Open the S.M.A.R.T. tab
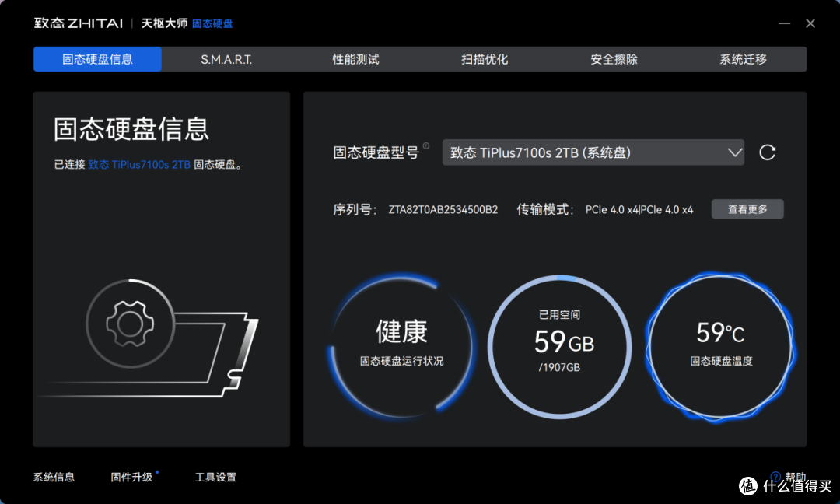The height and width of the screenshot is (504, 840). tap(226, 59)
